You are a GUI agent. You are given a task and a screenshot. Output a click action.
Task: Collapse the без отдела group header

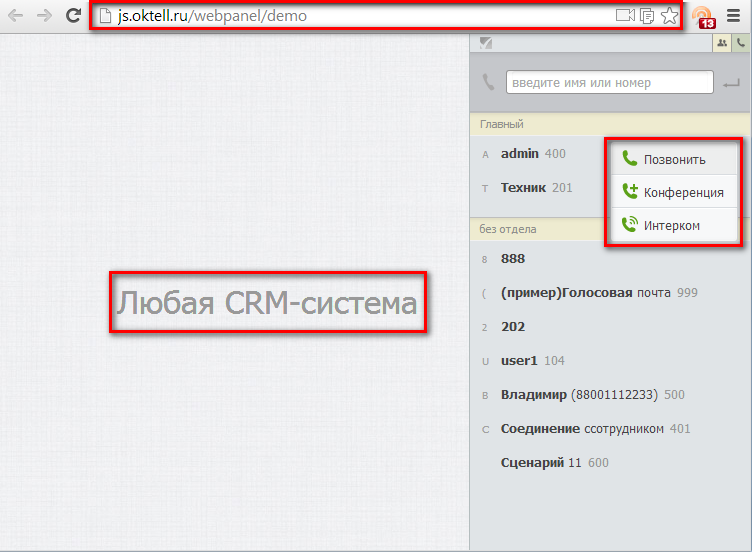coord(508,229)
